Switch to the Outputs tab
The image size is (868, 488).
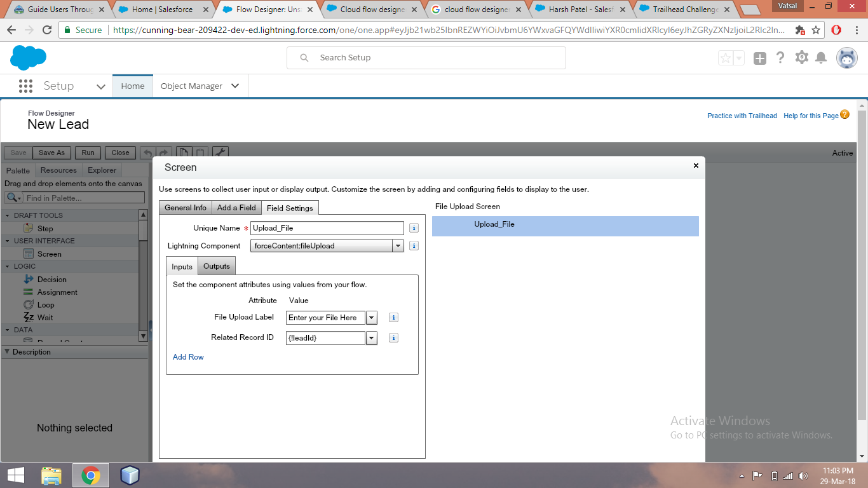pyautogui.click(x=217, y=266)
